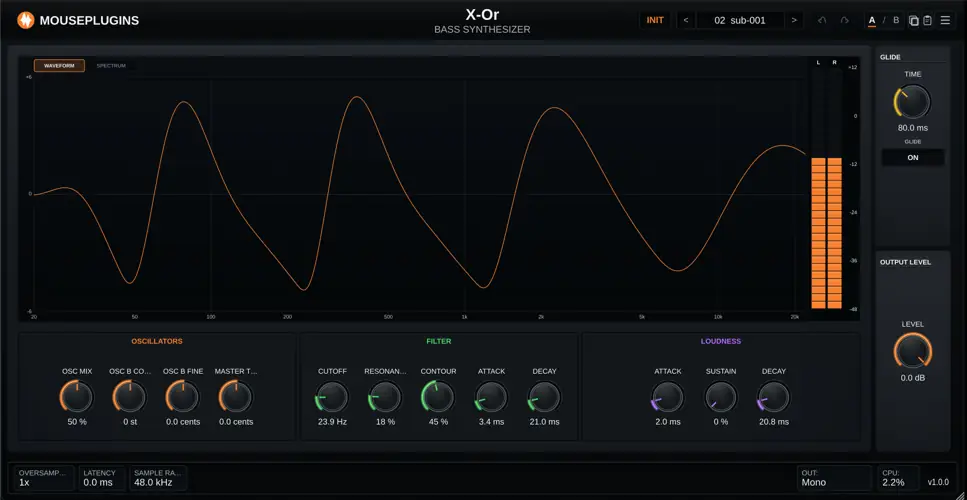Click the 0.0 dB output level value

[913, 378]
